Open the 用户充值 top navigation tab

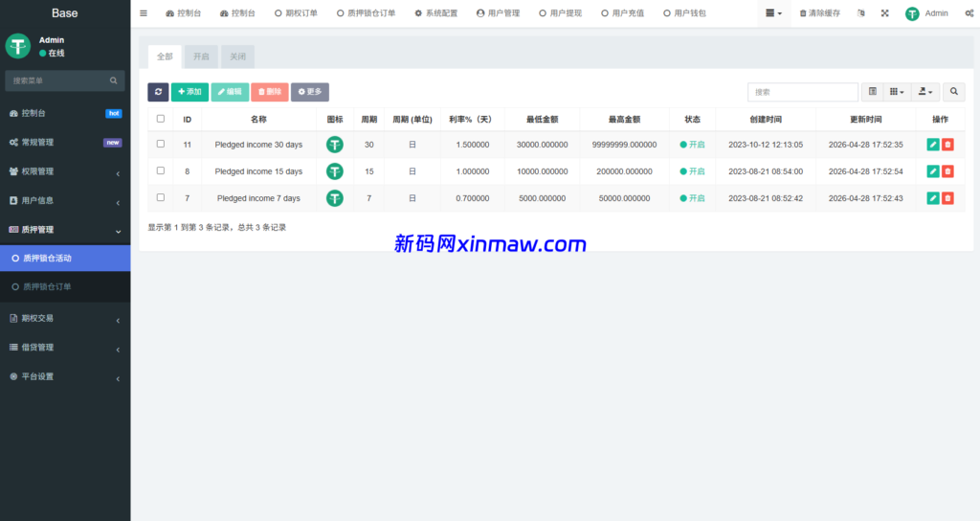pos(622,13)
